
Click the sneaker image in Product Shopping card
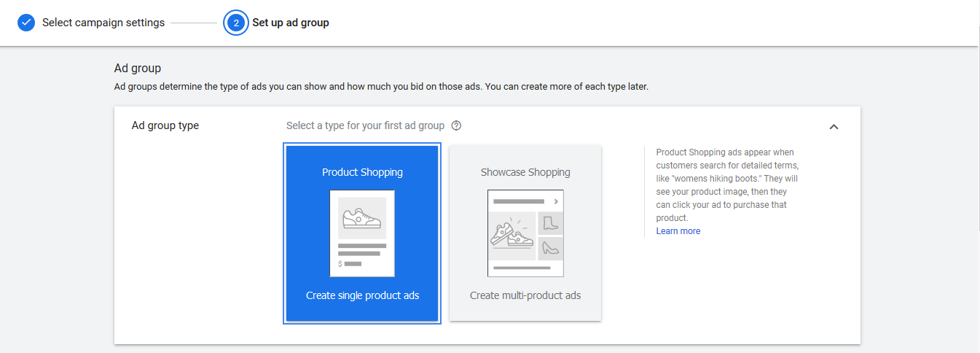tap(362, 218)
